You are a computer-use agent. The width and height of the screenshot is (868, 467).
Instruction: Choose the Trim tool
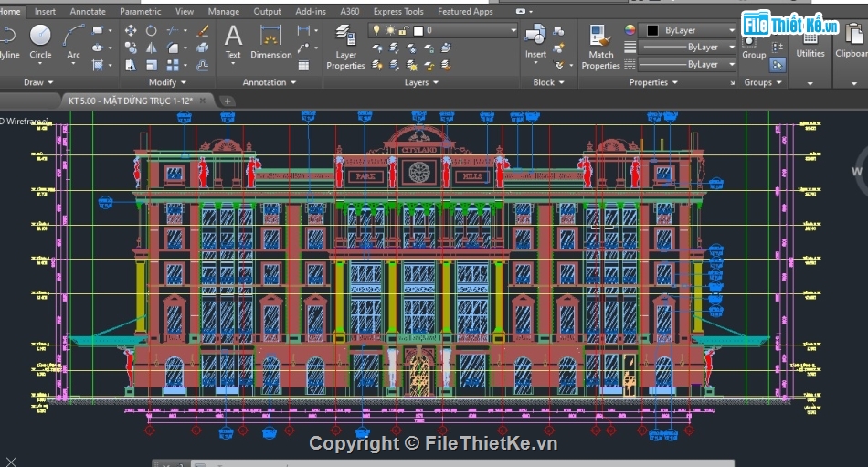coord(173,30)
